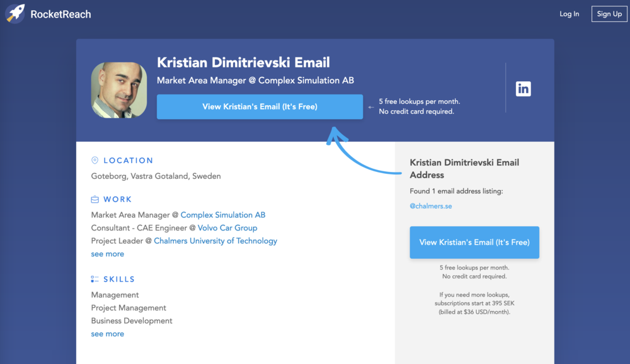Click Kristian Dimitrievski Email Address sidebar heading
The width and height of the screenshot is (630, 364).
tap(464, 169)
